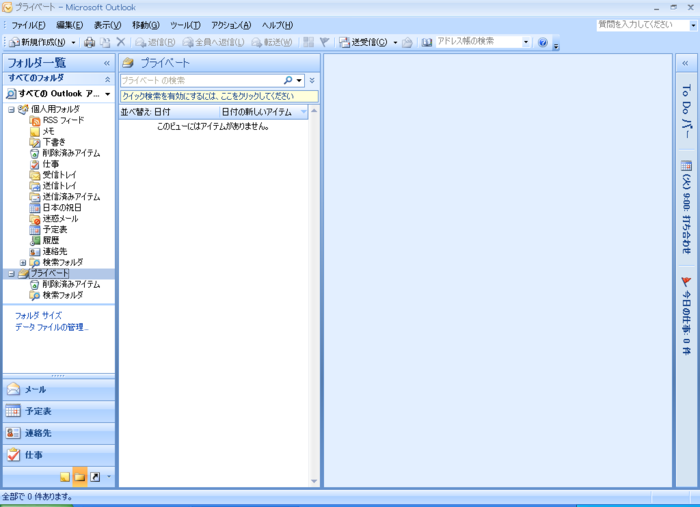Collapse the 個人用フォルダ tree node
The width and height of the screenshot is (700, 507).
point(11,109)
